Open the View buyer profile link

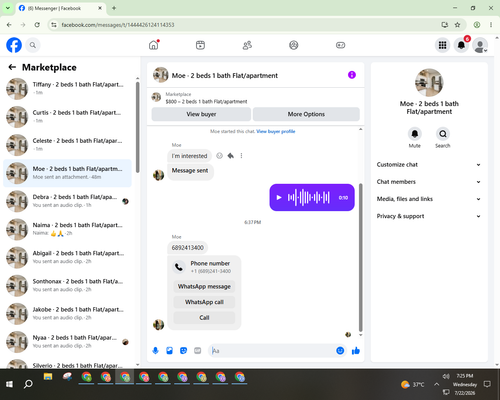[x=275, y=131]
